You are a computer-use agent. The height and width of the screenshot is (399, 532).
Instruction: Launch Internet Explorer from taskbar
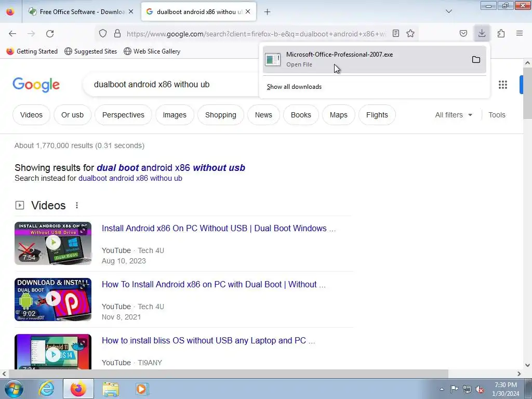pyautogui.click(x=46, y=389)
